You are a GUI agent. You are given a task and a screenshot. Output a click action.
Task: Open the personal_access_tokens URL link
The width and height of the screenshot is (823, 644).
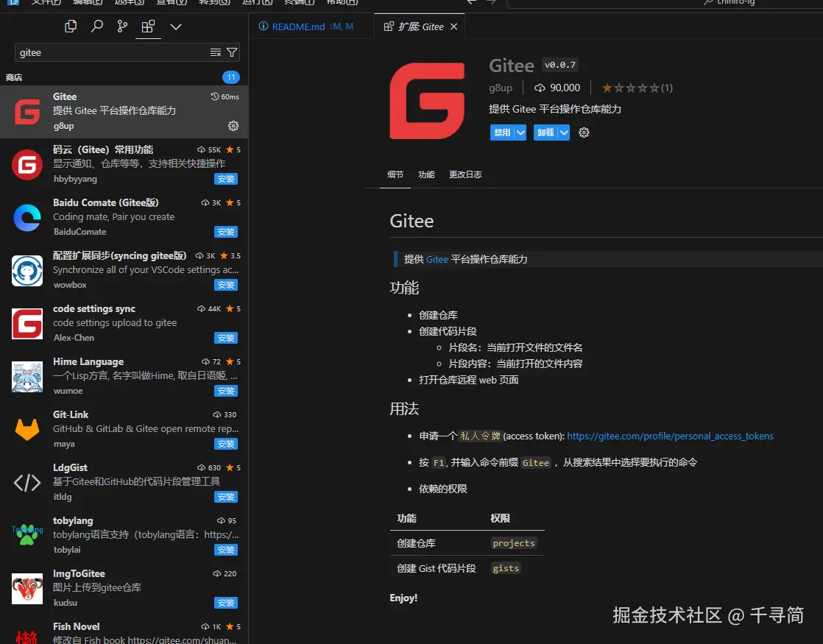pyautogui.click(x=670, y=436)
